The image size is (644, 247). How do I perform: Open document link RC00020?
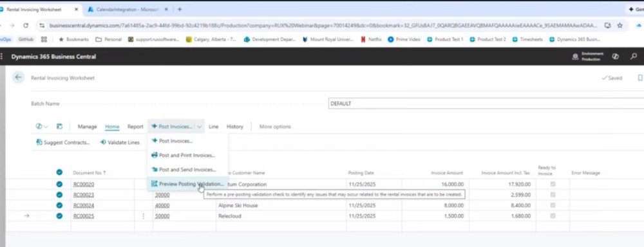(x=84, y=185)
